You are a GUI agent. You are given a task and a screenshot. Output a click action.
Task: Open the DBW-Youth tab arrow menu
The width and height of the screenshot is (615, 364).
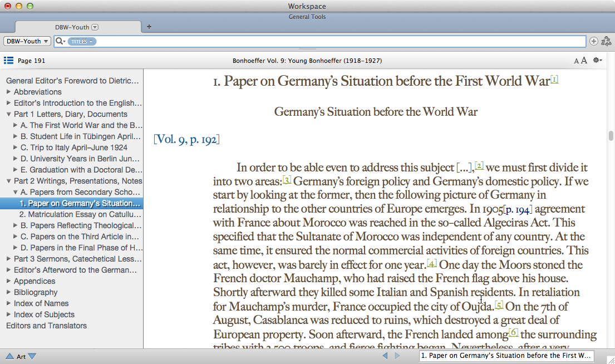[95, 27]
